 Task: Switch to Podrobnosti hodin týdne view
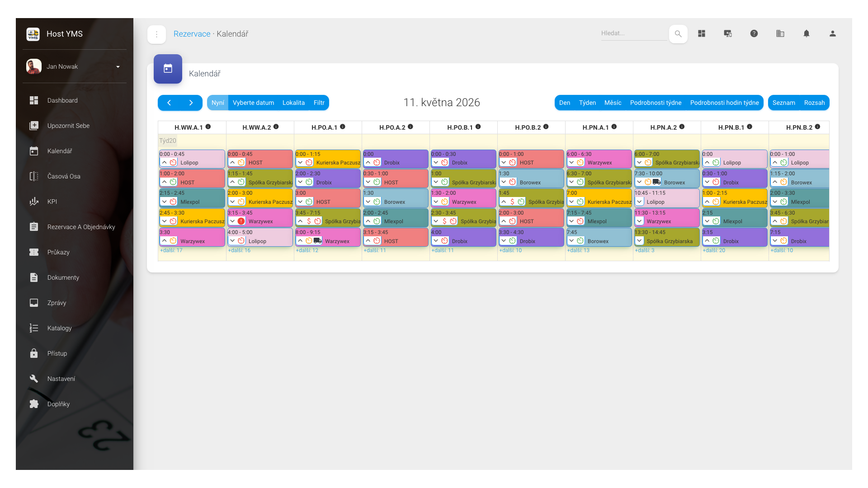tap(724, 103)
